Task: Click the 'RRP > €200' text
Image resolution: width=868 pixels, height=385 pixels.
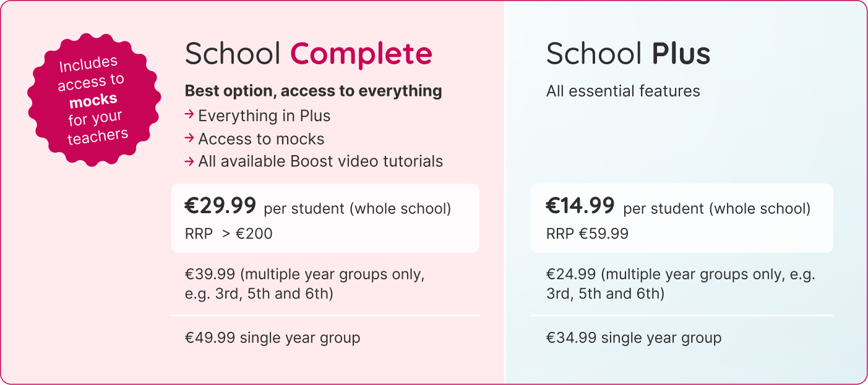Action: pyautogui.click(x=228, y=234)
